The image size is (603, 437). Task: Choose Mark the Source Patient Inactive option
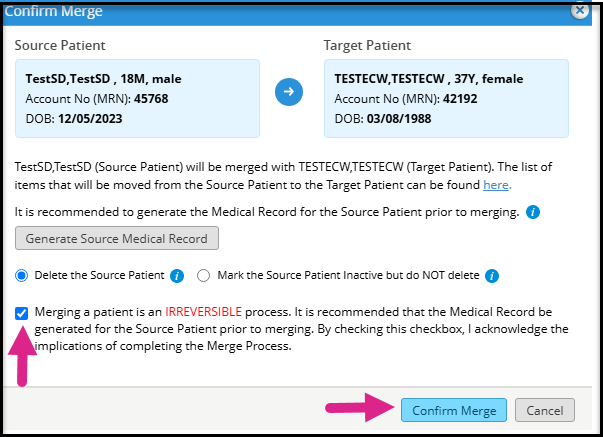point(203,275)
